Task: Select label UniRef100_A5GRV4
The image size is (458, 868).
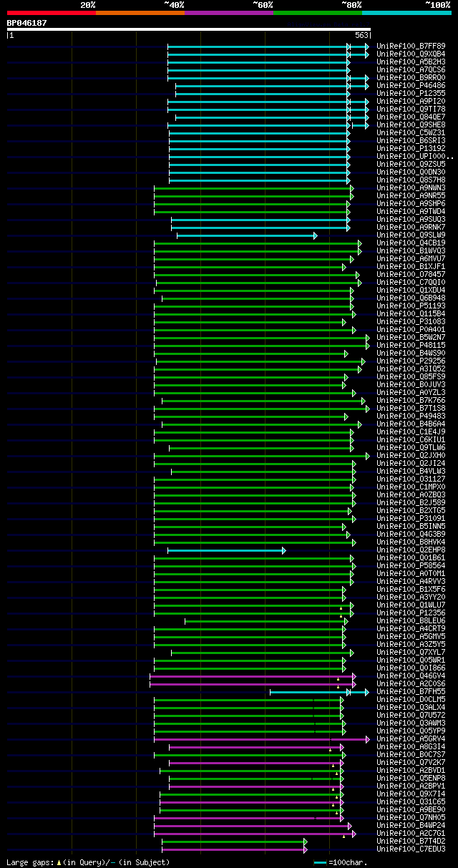Action: (x=410, y=738)
